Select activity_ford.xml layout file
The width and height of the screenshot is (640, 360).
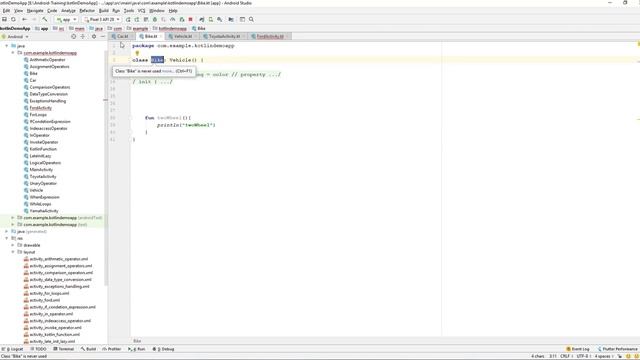(44, 300)
